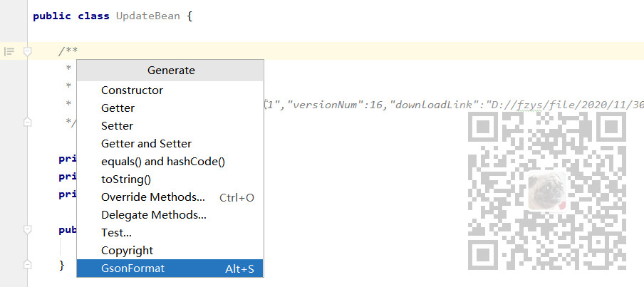Select equals() and hashCode() entry
Image resolution: width=644 pixels, height=287 pixels.
tap(162, 162)
